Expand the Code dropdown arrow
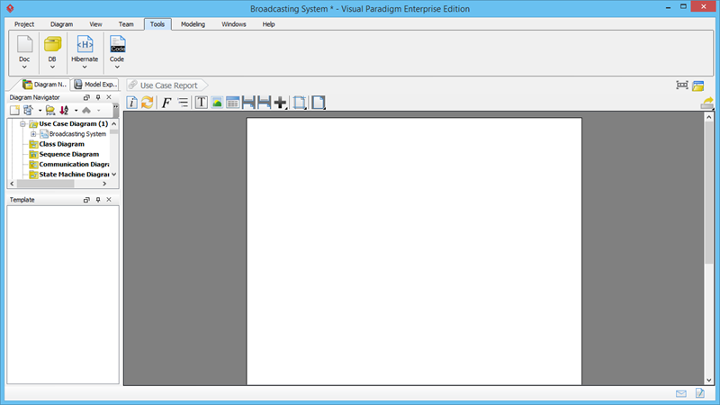This screenshot has height=405, width=720. click(117, 67)
